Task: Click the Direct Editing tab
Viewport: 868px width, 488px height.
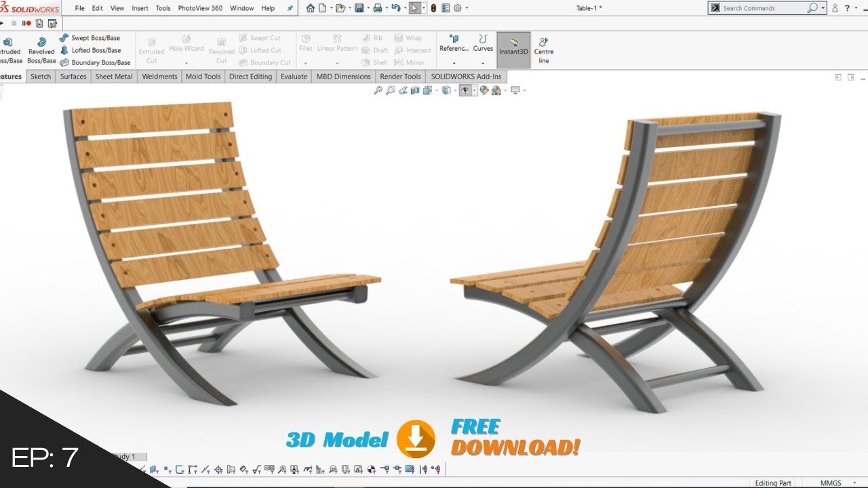Action: 250,77
